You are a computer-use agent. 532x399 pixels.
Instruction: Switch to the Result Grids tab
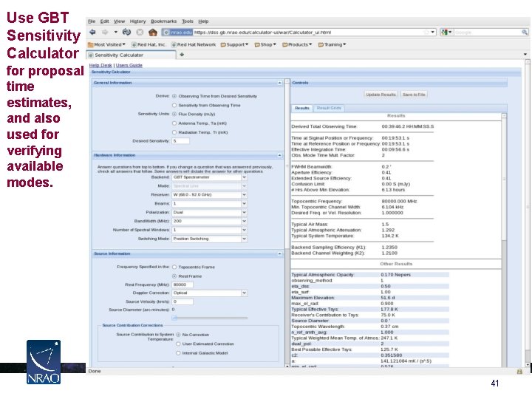[328, 108]
